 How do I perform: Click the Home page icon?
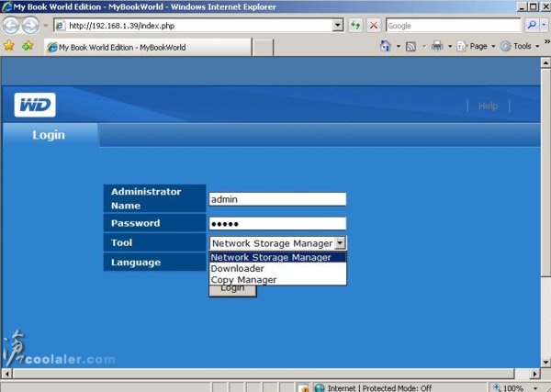386,46
